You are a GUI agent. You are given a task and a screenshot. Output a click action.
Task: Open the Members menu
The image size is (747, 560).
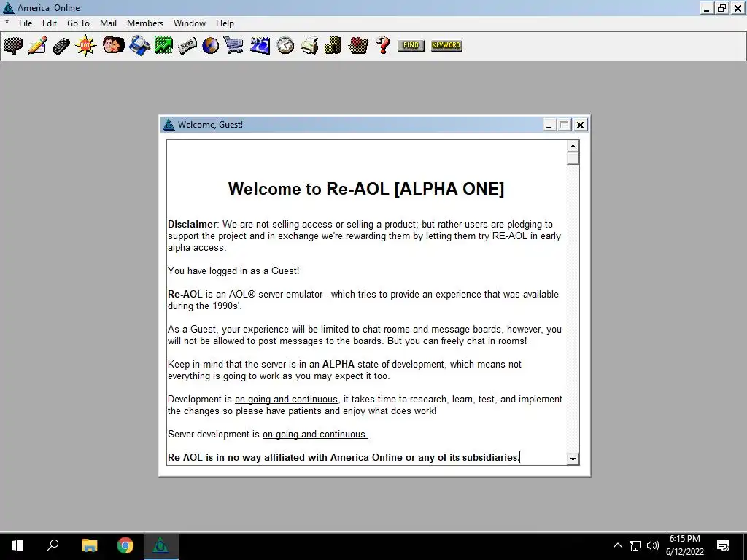(145, 23)
